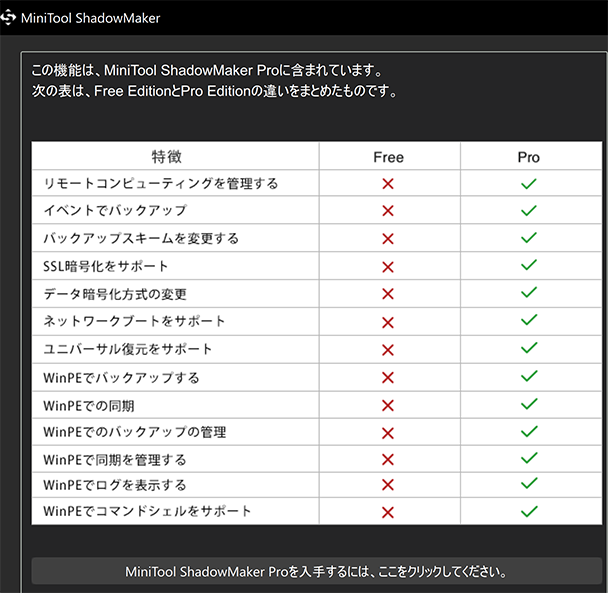The width and height of the screenshot is (608, 593).
Task: Select row バックアップスキームを変更する
Action: point(316,238)
